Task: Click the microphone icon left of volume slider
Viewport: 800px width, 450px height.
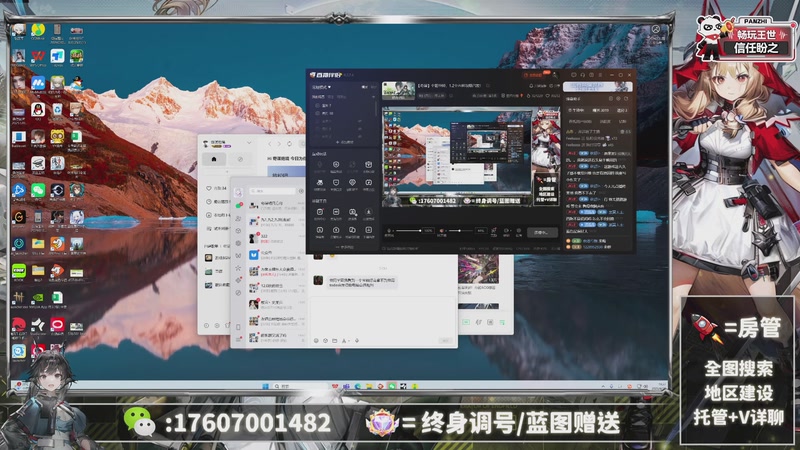Action: [386, 231]
